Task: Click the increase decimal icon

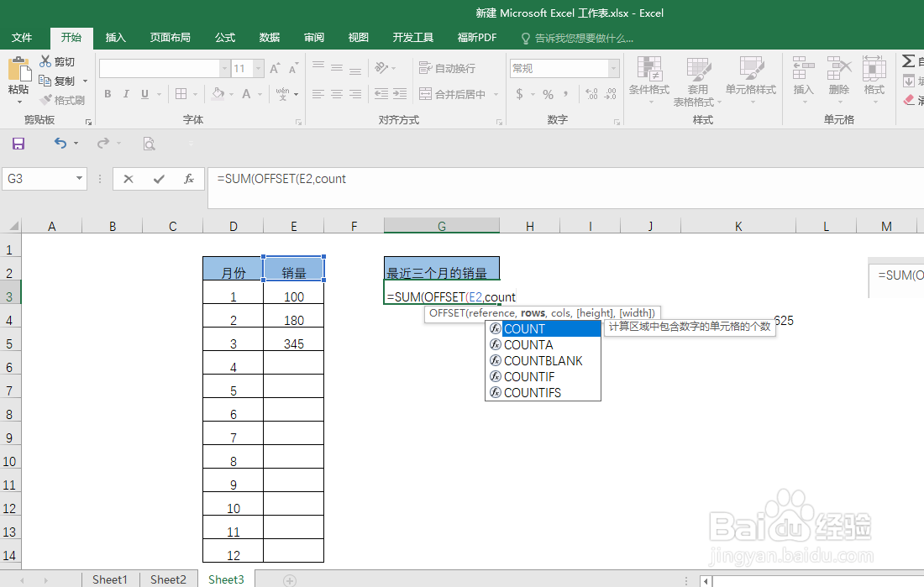Action: click(x=591, y=94)
